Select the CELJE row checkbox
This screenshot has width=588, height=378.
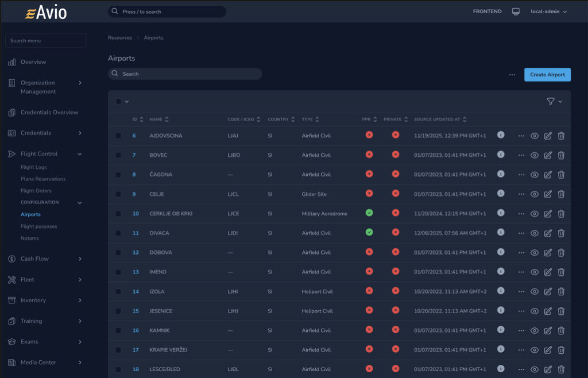118,194
